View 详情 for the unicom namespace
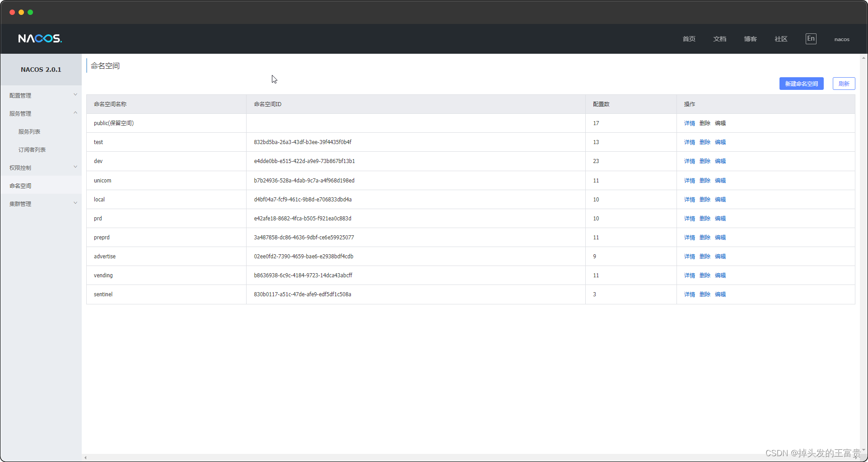This screenshot has width=868, height=462. point(689,181)
